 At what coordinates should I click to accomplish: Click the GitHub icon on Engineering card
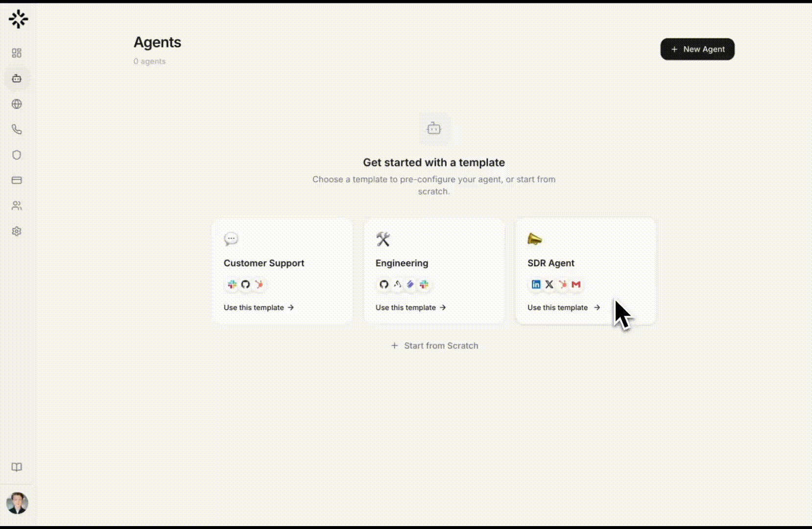pyautogui.click(x=384, y=285)
